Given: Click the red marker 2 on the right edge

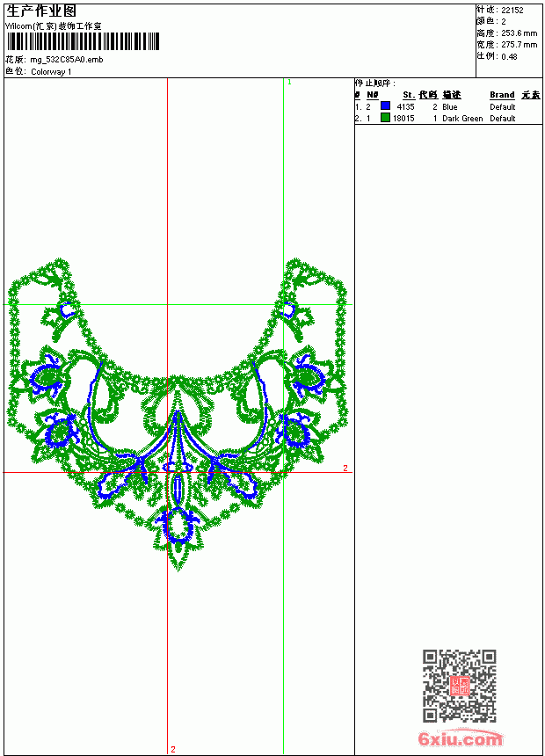Looking at the screenshot, I should click(345, 469).
